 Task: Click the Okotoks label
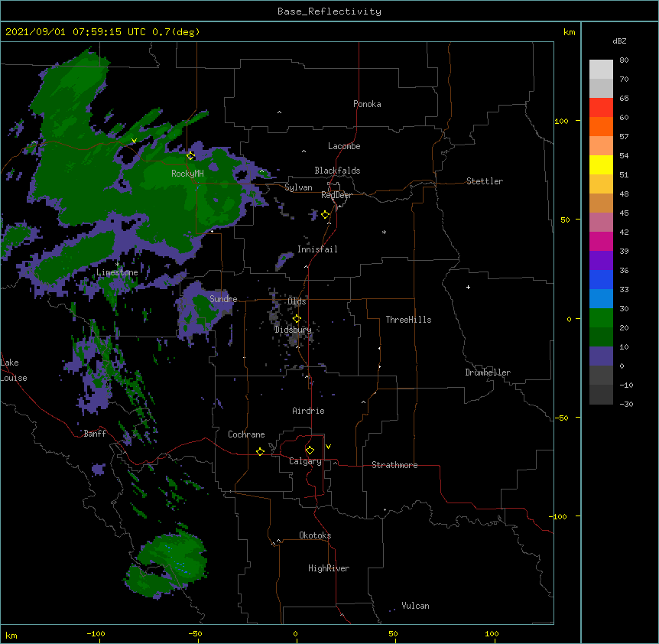[315, 535]
